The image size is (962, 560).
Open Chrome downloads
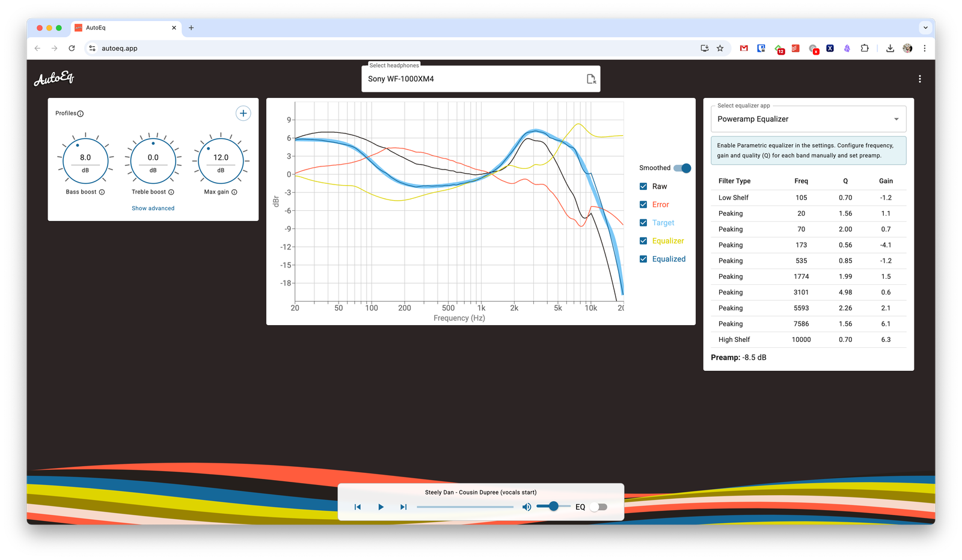pos(890,48)
